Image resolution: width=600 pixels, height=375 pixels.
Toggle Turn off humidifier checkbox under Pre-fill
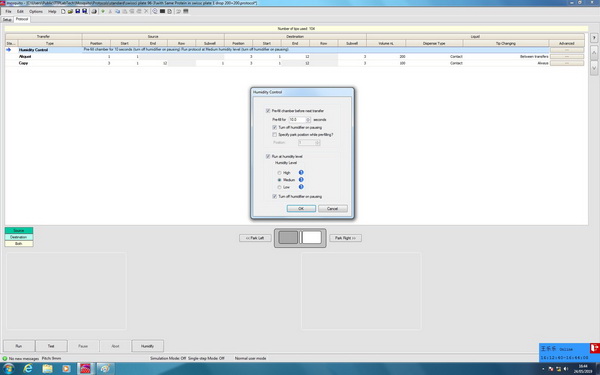pyautogui.click(x=274, y=127)
